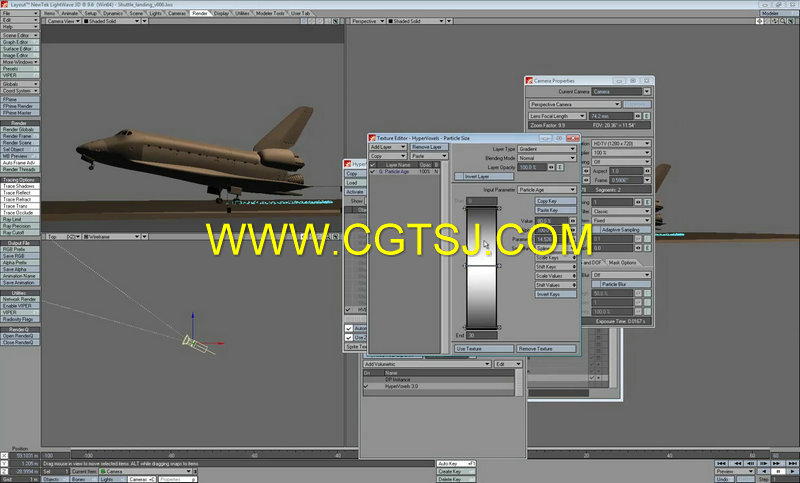Toggle the Trace Shadows option
This screenshot has width=800, height=483.
click(20, 186)
